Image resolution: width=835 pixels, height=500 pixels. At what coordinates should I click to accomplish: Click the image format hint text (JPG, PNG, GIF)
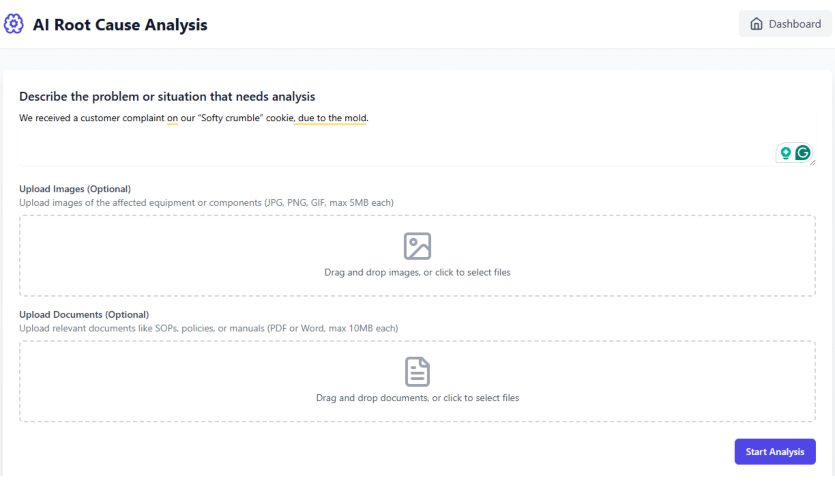pos(207,203)
